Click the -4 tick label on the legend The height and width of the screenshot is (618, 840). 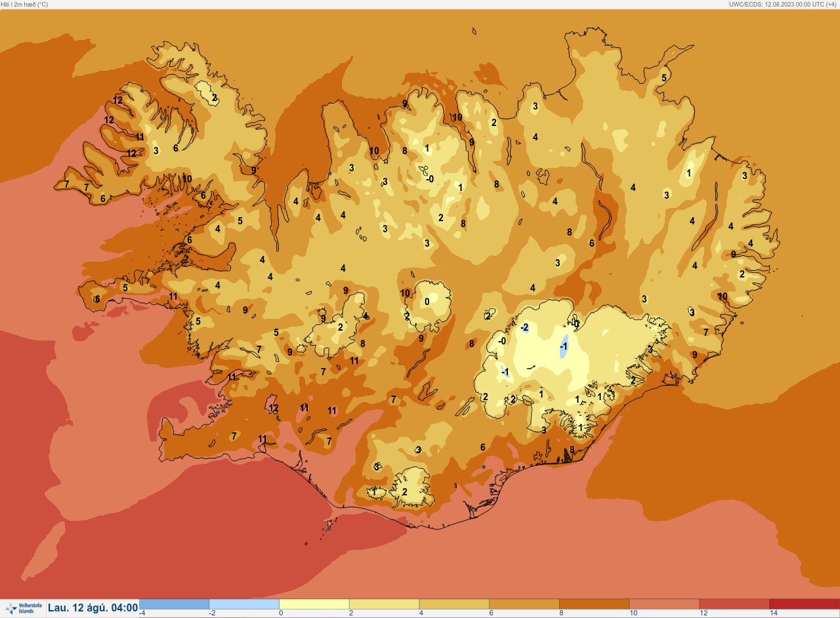[142, 613]
